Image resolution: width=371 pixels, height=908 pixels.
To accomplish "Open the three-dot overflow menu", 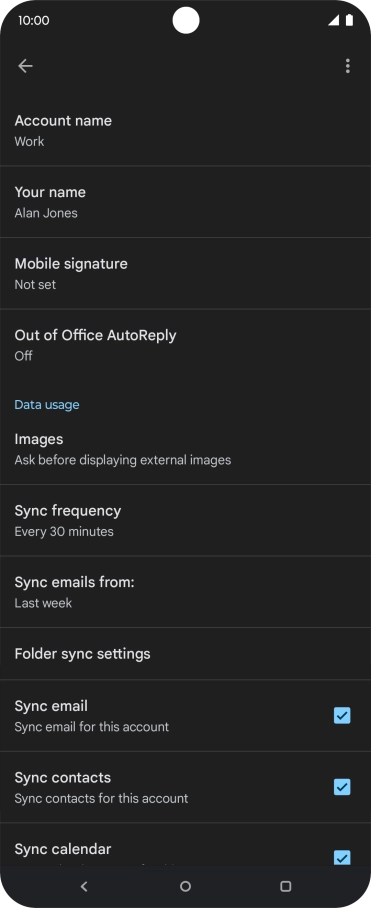I will (347, 66).
